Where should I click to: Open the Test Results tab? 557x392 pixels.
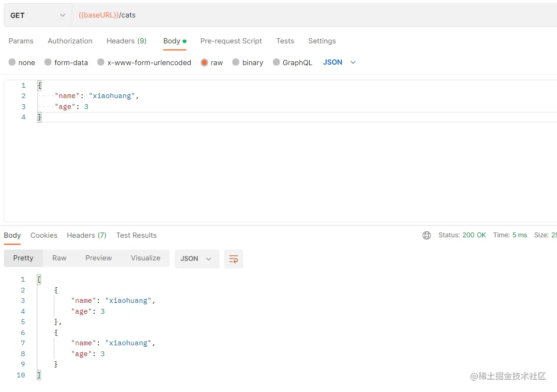[x=136, y=235]
